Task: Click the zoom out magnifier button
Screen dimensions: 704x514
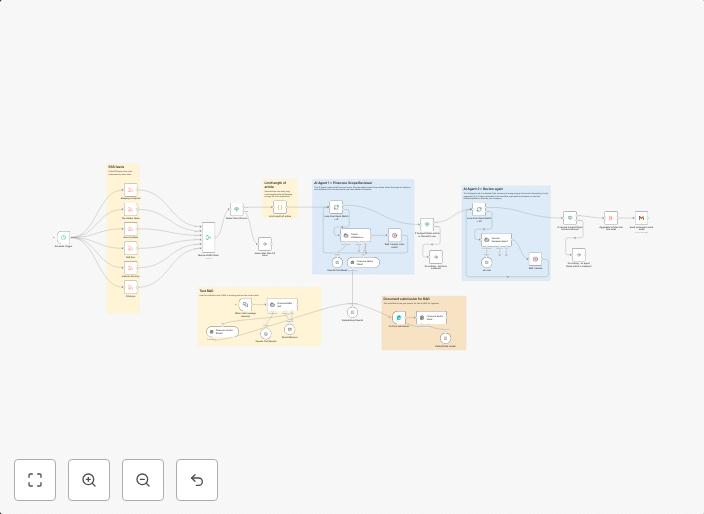Action: 143,480
